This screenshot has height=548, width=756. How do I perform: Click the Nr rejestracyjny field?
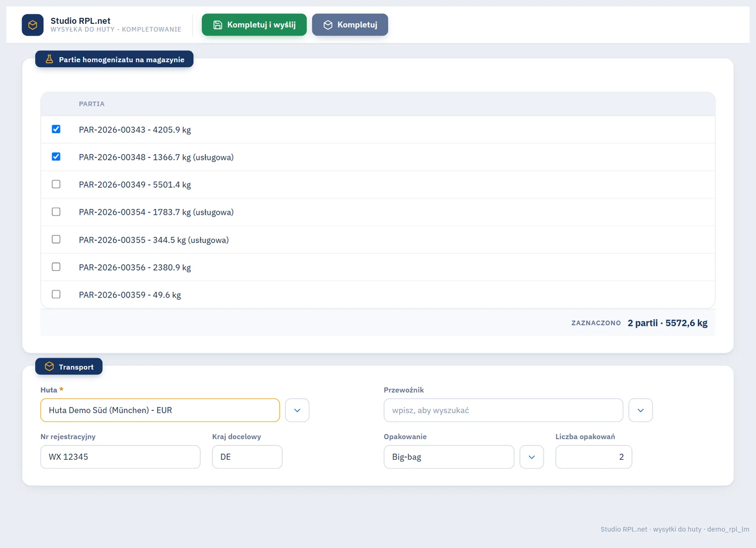coord(120,457)
